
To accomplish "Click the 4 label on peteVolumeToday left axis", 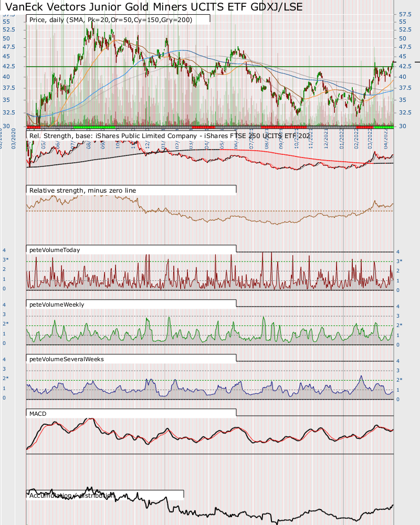I will coord(4,250).
